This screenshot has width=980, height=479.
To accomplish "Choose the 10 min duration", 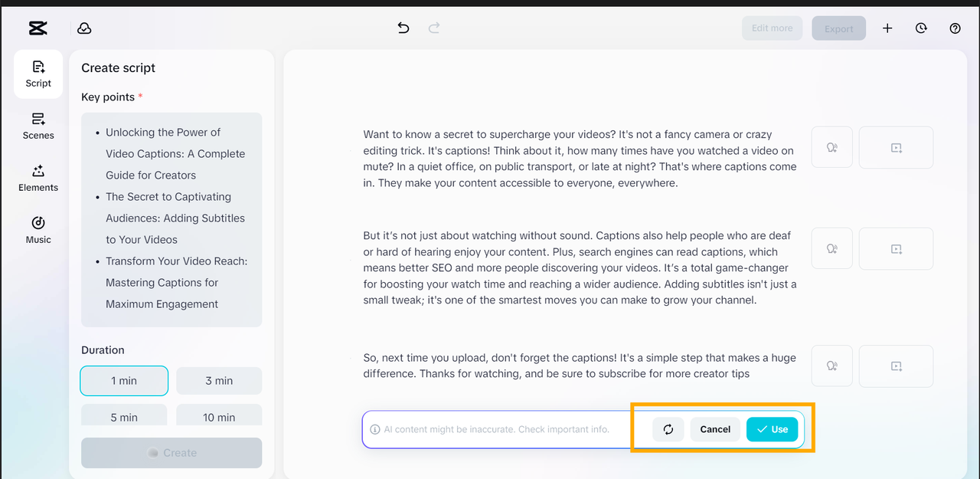I will point(219,416).
